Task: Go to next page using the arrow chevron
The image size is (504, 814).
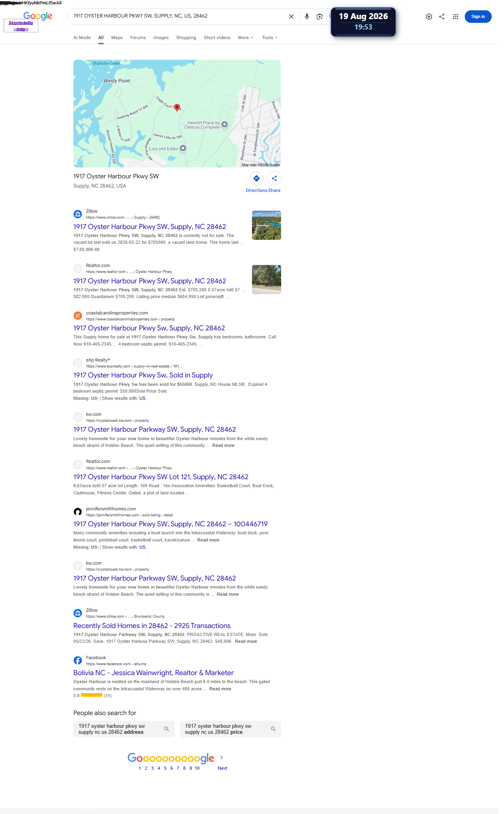Action: (222, 757)
